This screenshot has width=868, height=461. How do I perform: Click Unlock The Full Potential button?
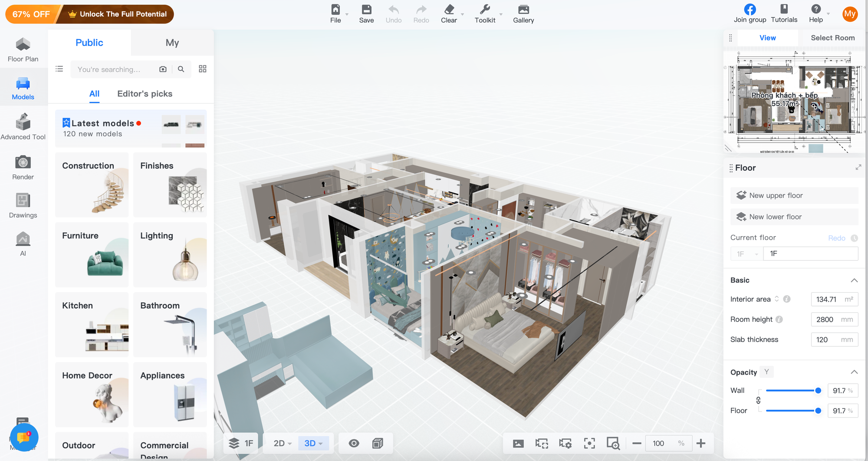[117, 14]
